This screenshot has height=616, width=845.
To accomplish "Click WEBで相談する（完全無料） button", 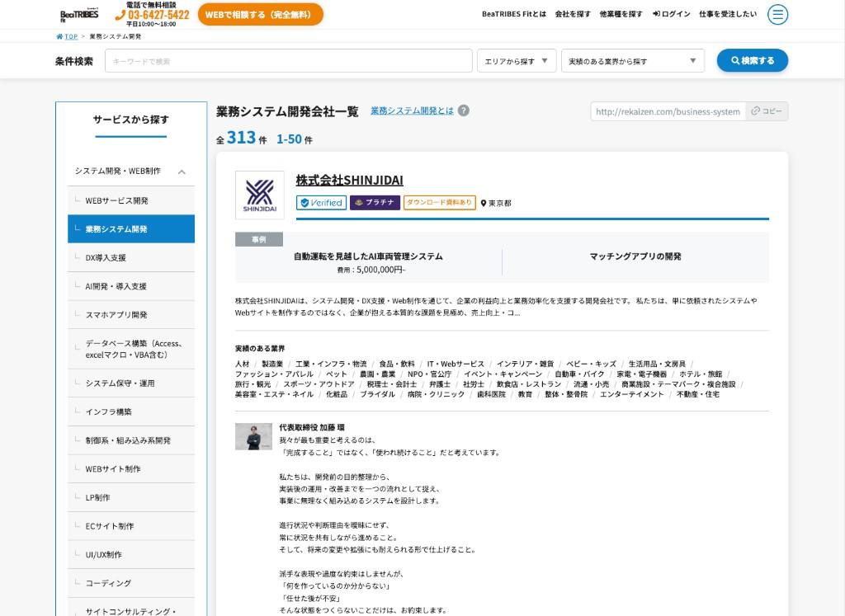I will pyautogui.click(x=260, y=15).
